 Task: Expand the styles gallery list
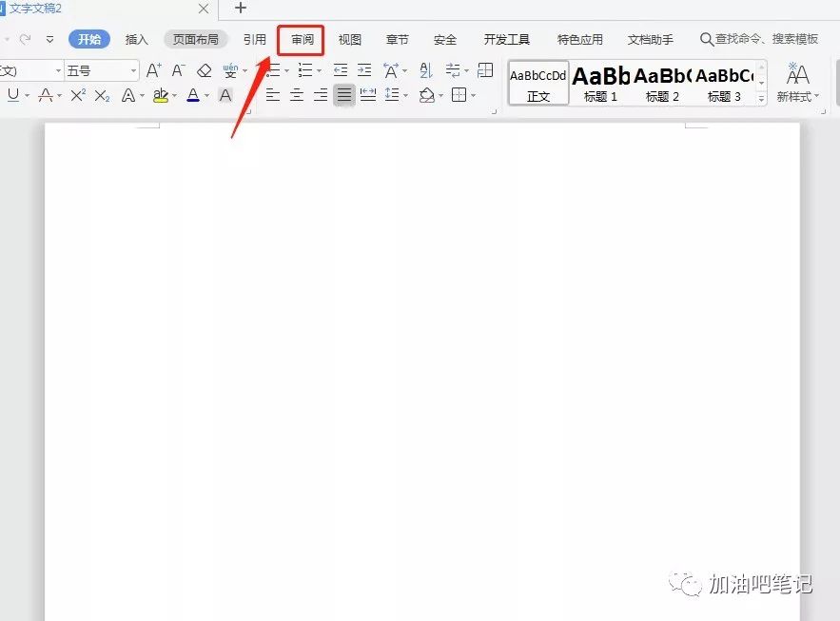[x=761, y=99]
